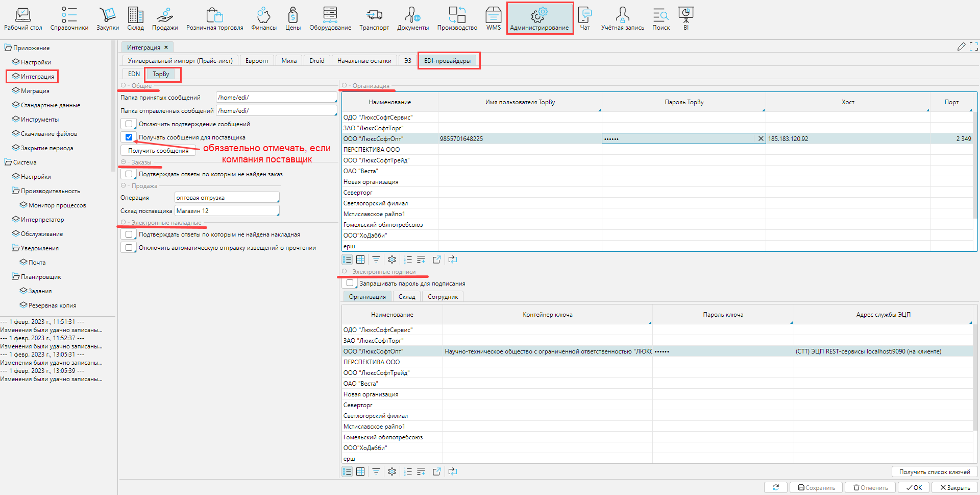The height and width of the screenshot is (495, 980).
Task: Uncheck Получать сообщения для поставщика
Action: point(129,137)
